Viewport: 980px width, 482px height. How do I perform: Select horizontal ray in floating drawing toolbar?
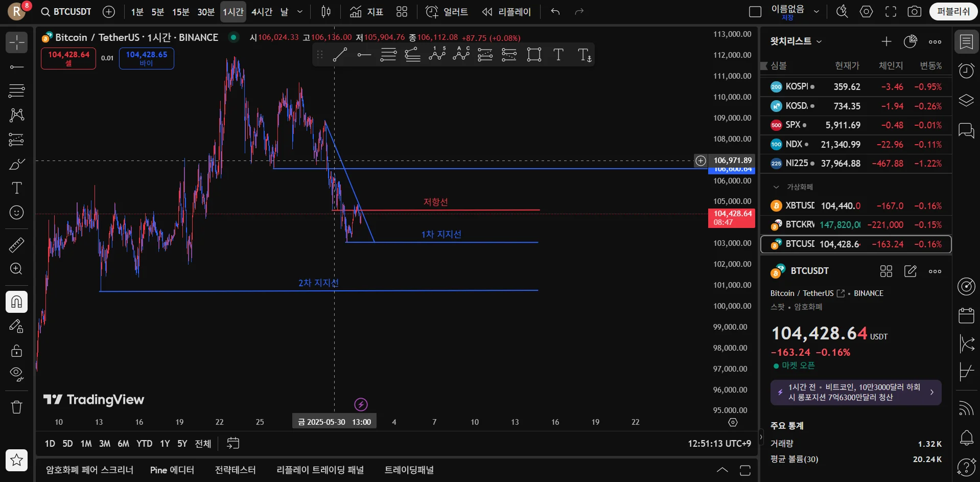point(364,55)
